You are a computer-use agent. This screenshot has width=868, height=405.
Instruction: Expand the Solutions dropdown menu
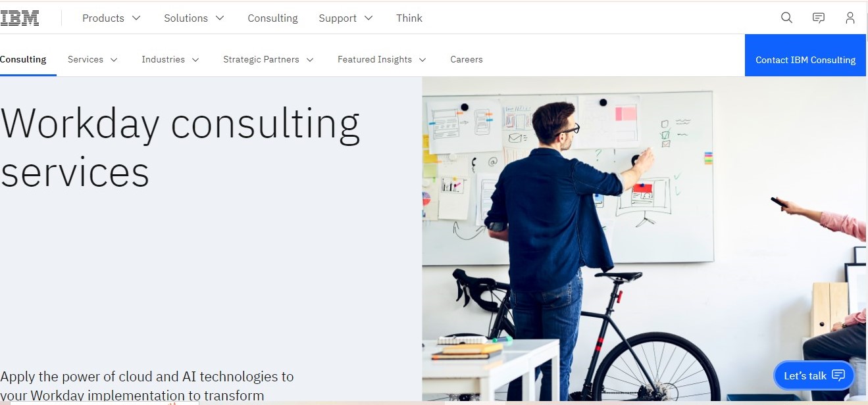point(194,18)
